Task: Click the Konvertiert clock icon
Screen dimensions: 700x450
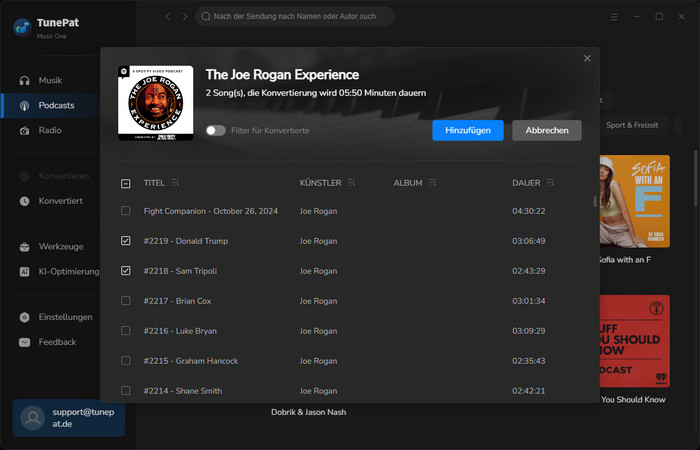Action: [25, 201]
